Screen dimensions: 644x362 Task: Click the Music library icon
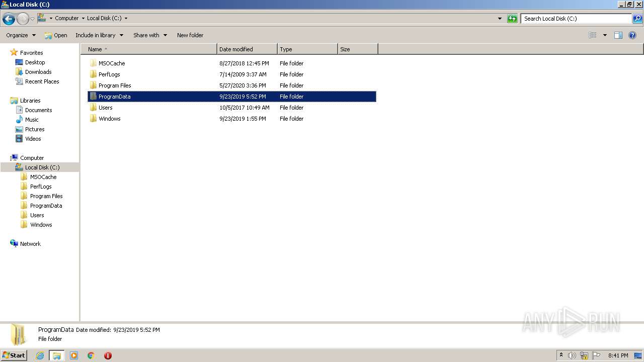coord(19,120)
